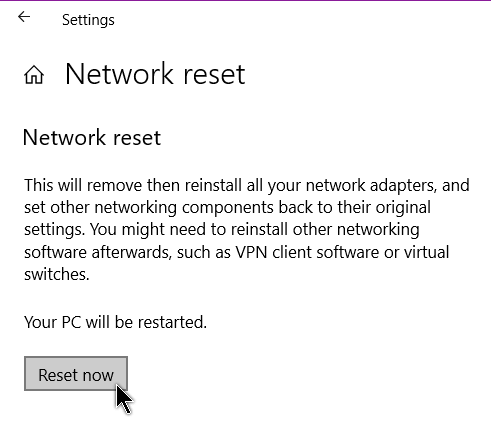Viewport: 491px width, 443px height.
Task: Click the line starting 'set other networking components'
Action: coord(227,208)
